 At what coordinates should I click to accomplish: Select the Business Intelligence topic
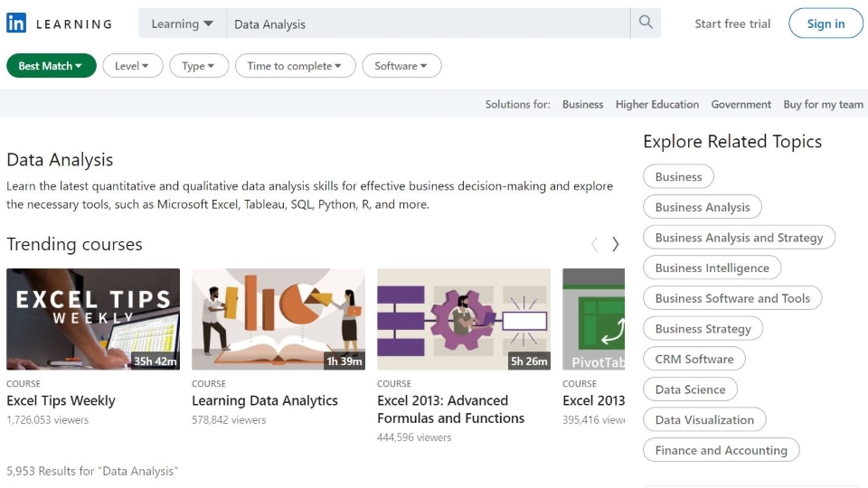(712, 267)
